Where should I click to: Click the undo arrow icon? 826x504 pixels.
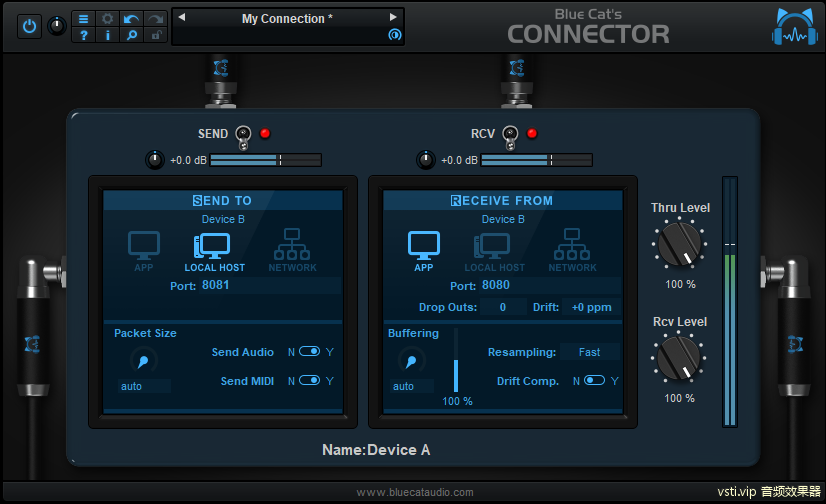[x=131, y=19]
